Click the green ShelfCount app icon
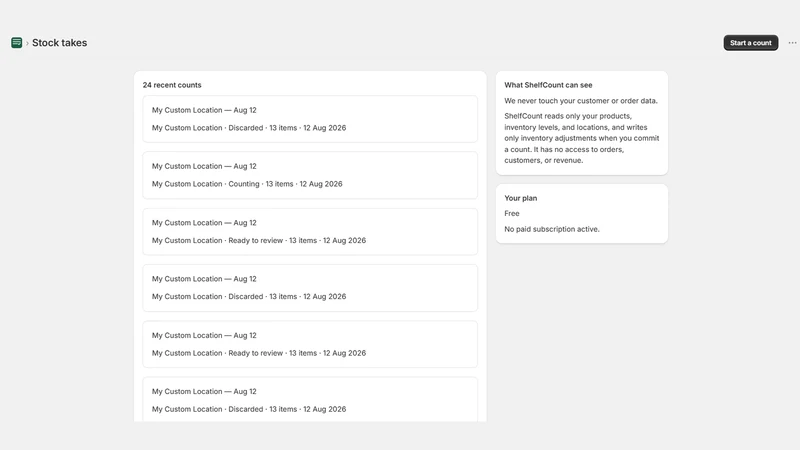This screenshot has height=450, width=800. [x=16, y=43]
